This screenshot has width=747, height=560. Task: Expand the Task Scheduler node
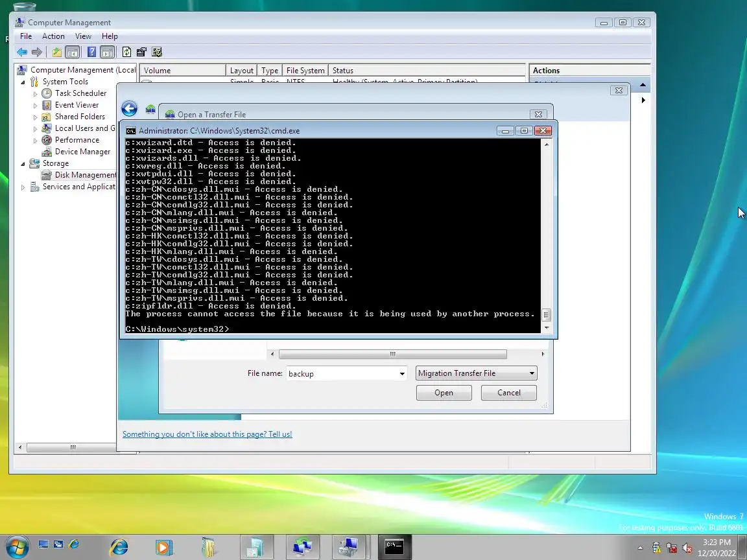coord(35,94)
